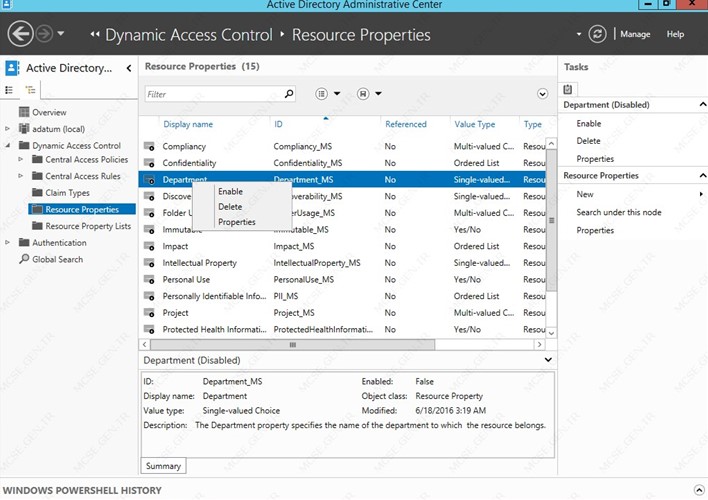Click the Confidentiality row icon
The image size is (708, 500).
click(149, 163)
